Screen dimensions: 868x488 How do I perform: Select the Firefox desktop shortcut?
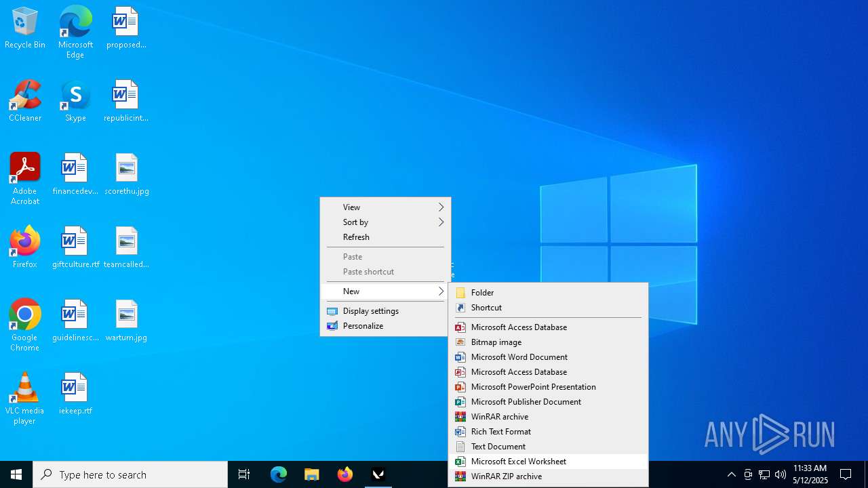coord(25,248)
